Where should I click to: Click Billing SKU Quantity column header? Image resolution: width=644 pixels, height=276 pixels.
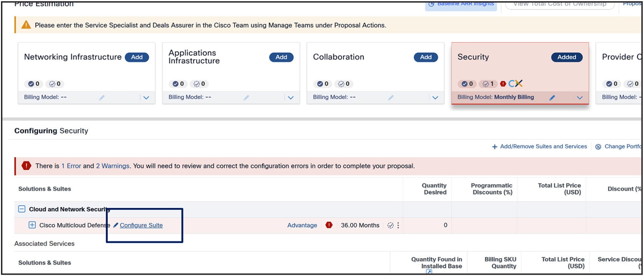(x=501, y=262)
